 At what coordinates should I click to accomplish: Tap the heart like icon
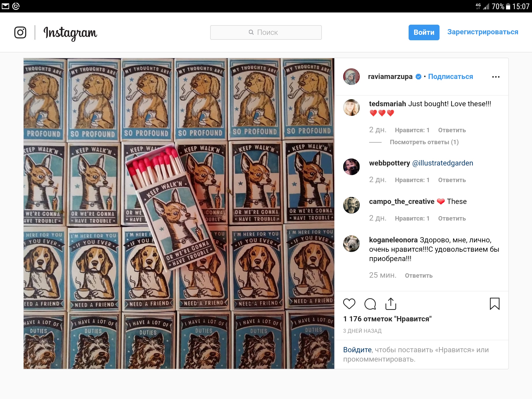349,304
